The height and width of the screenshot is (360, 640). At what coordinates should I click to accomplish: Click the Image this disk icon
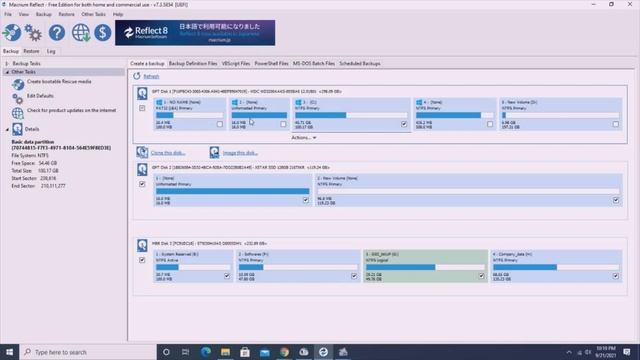[214, 152]
